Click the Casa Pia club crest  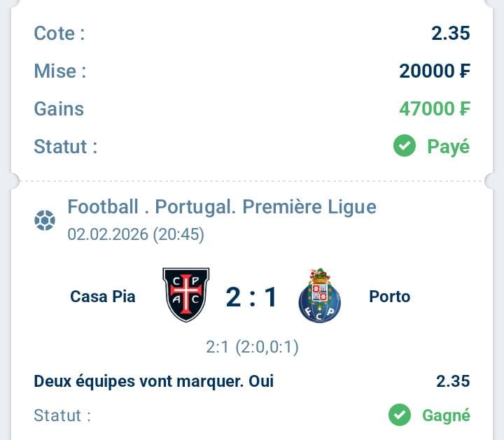click(x=185, y=295)
